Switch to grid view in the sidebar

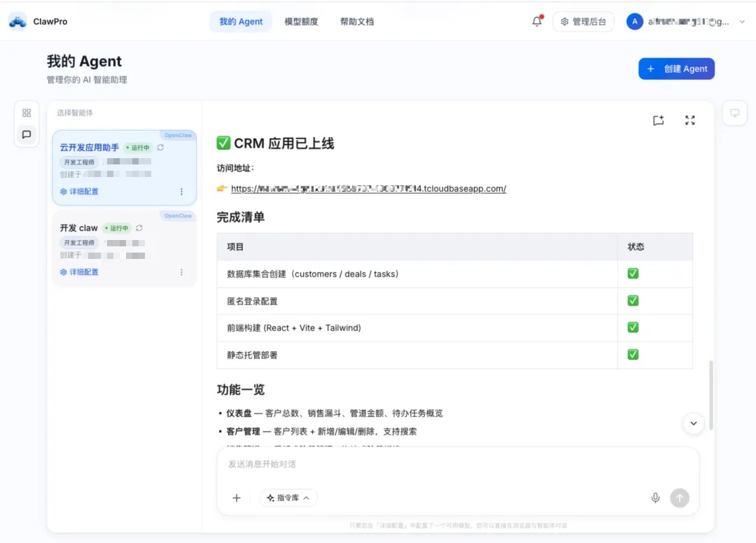[27, 113]
